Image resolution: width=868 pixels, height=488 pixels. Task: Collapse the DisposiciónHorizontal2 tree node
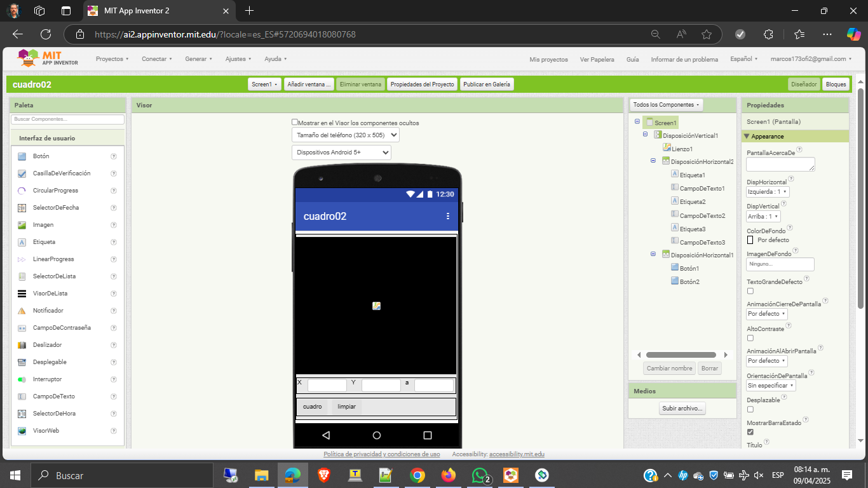(653, 161)
